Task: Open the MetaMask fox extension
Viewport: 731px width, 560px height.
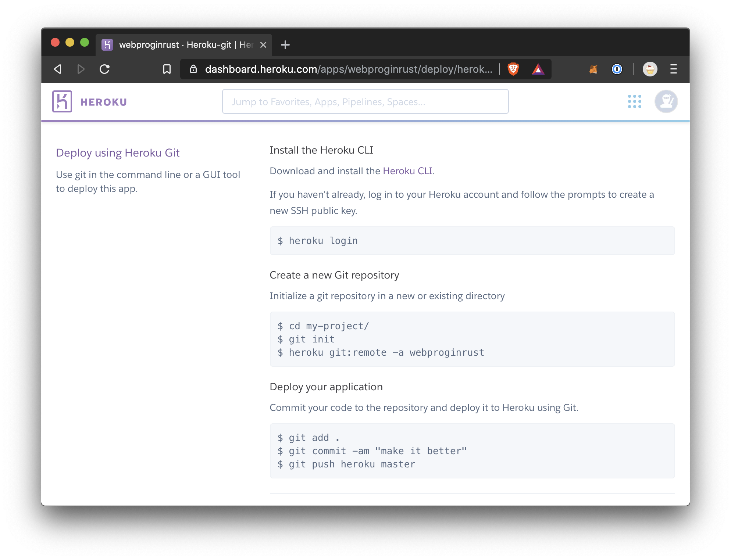Action: click(593, 69)
